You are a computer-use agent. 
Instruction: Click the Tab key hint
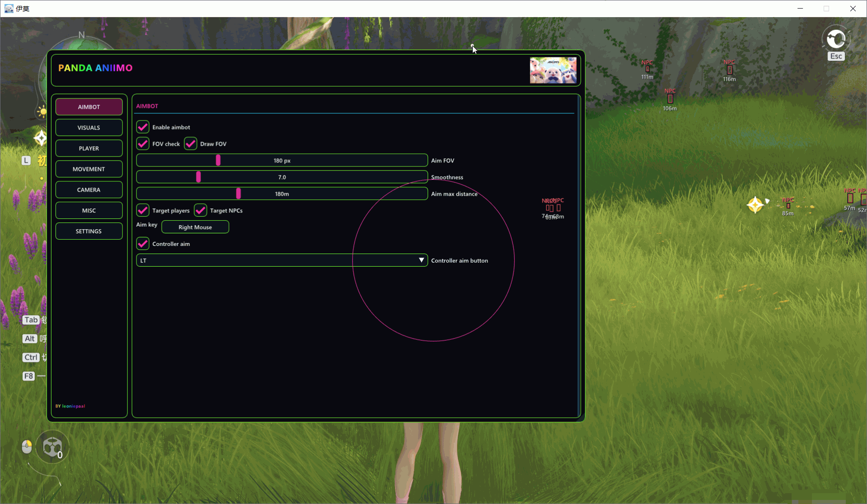point(31,320)
